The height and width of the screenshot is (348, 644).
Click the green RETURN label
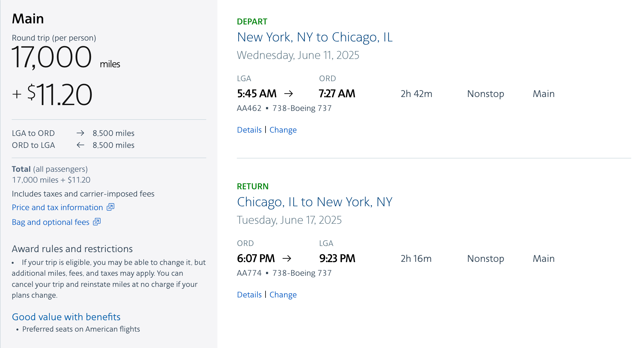click(252, 186)
